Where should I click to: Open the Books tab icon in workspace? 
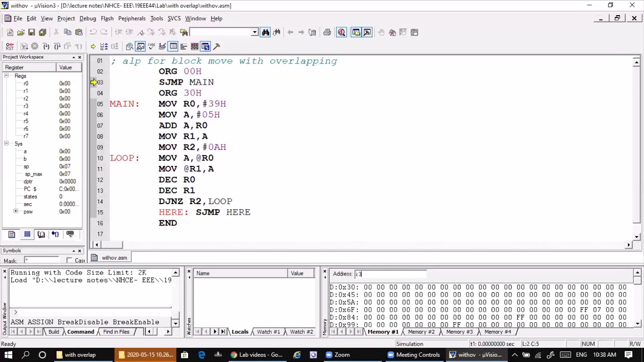(41, 235)
